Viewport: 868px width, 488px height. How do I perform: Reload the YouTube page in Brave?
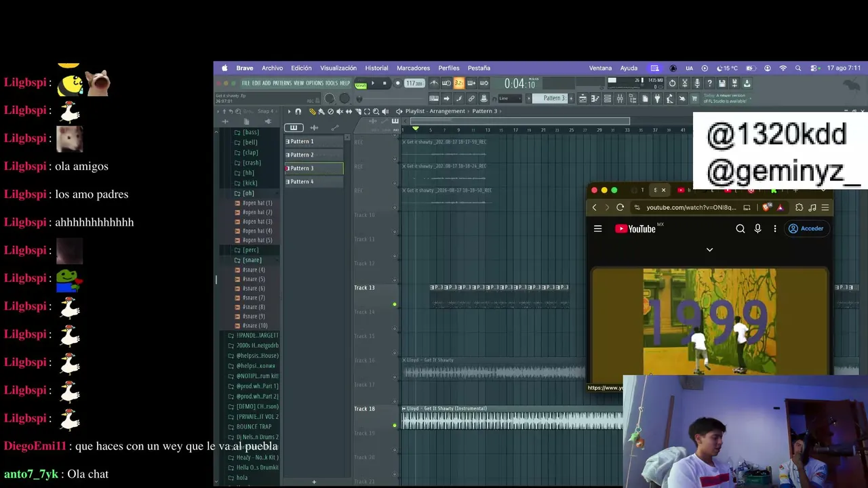pos(620,207)
